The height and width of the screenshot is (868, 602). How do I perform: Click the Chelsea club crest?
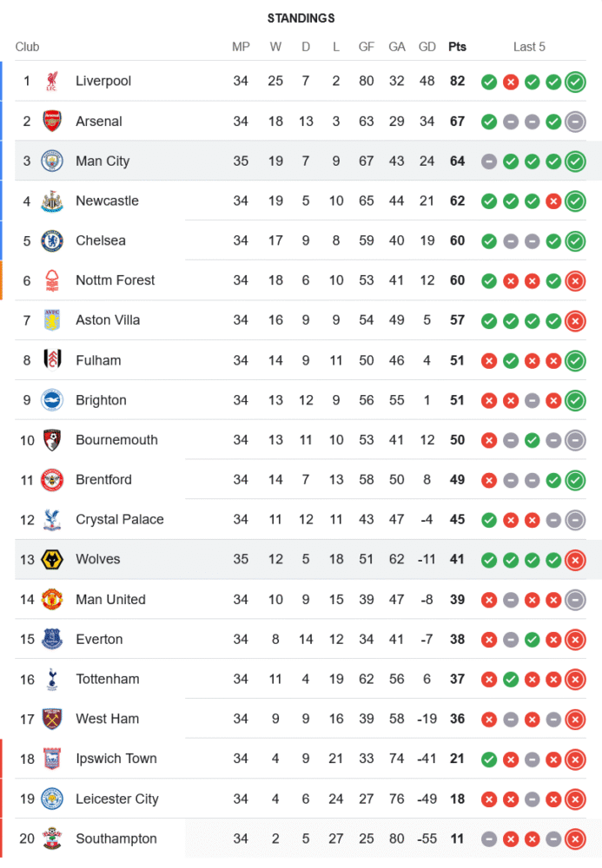coord(52,241)
